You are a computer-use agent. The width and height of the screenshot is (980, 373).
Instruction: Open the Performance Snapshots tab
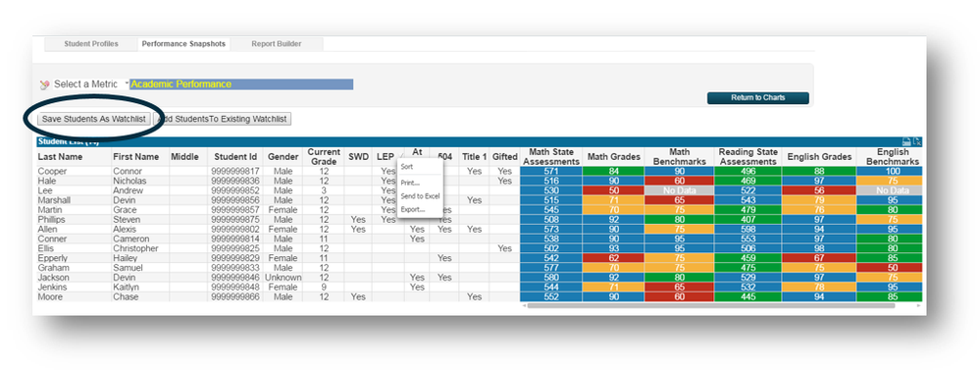pyautogui.click(x=183, y=44)
